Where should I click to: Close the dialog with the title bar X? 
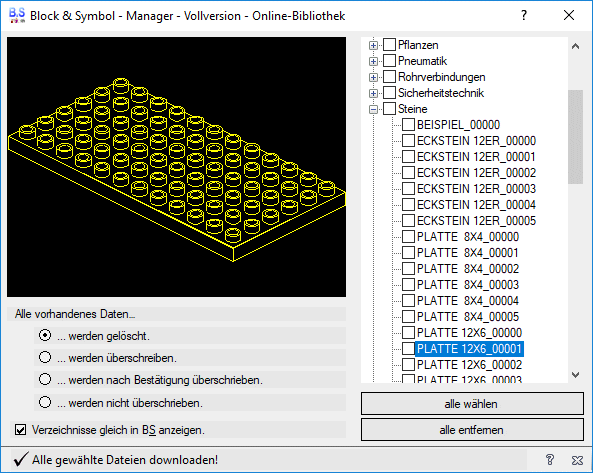pyautogui.click(x=569, y=16)
